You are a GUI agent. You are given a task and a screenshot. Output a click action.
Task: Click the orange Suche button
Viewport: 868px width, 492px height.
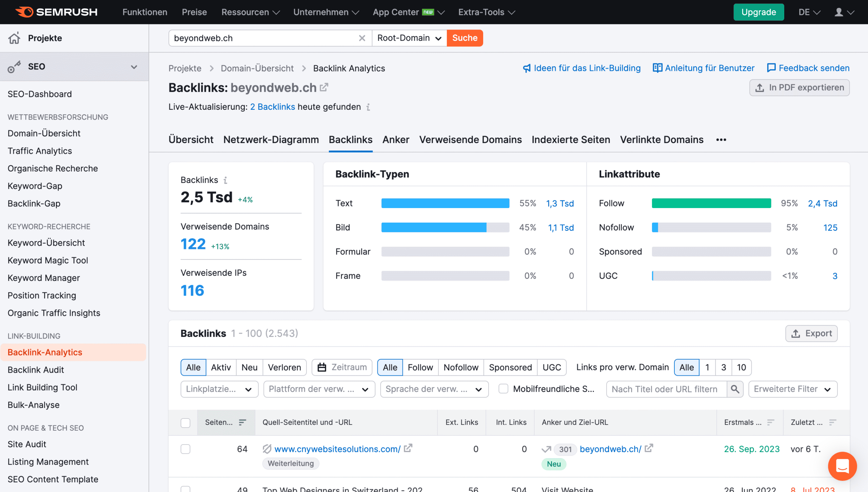(465, 38)
